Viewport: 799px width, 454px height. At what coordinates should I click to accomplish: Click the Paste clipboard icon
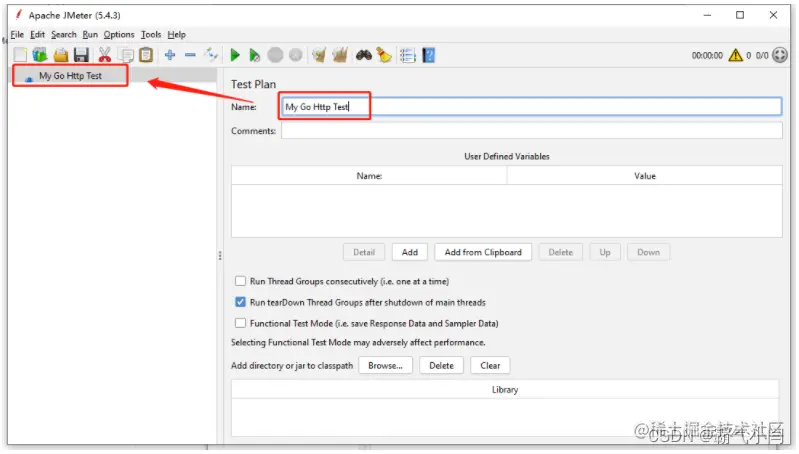[x=146, y=55]
